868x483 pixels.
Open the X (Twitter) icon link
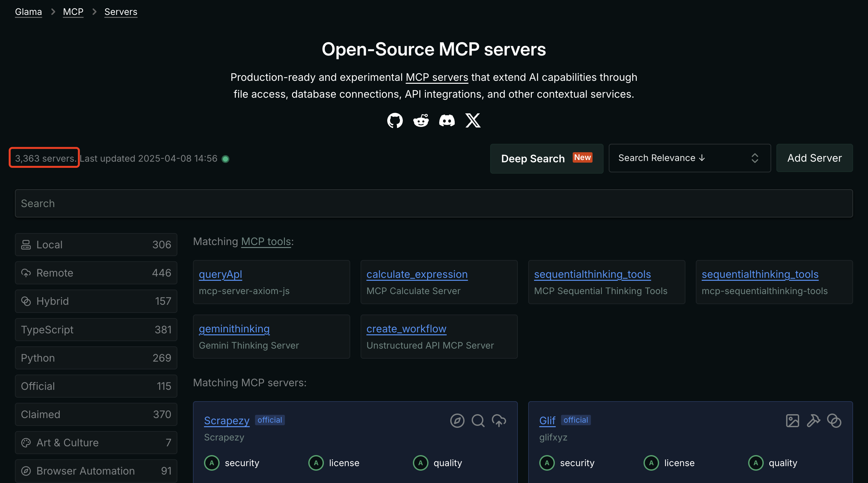(x=473, y=120)
